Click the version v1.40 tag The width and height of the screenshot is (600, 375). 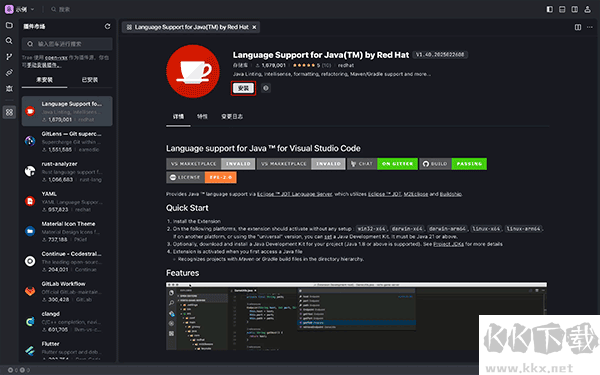pos(440,55)
